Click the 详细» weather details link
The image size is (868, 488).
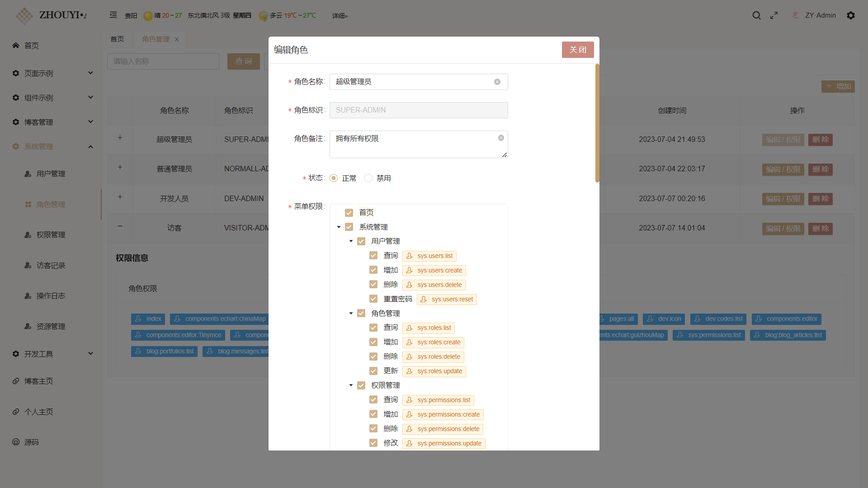click(x=340, y=16)
